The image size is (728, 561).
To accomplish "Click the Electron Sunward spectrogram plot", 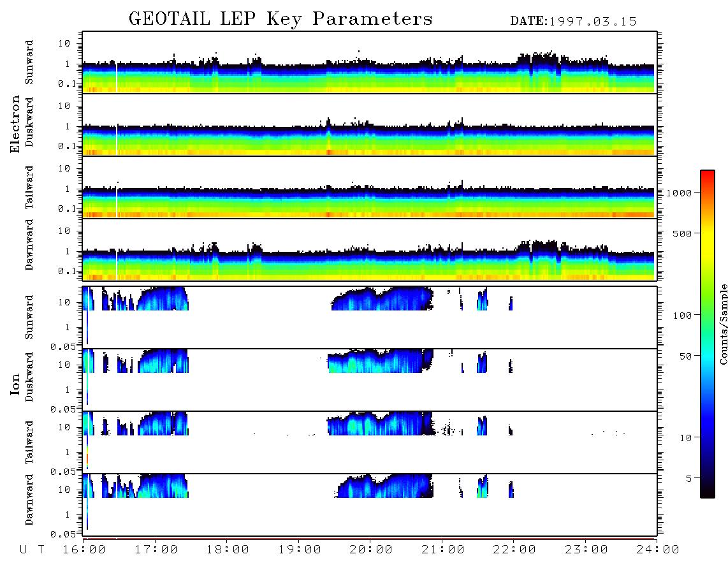I will (370, 62).
